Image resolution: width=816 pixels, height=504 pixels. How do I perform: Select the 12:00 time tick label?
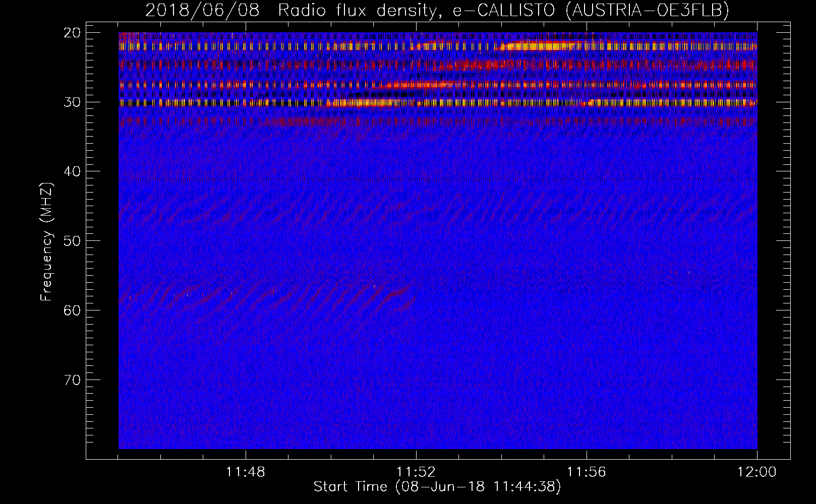(x=757, y=472)
